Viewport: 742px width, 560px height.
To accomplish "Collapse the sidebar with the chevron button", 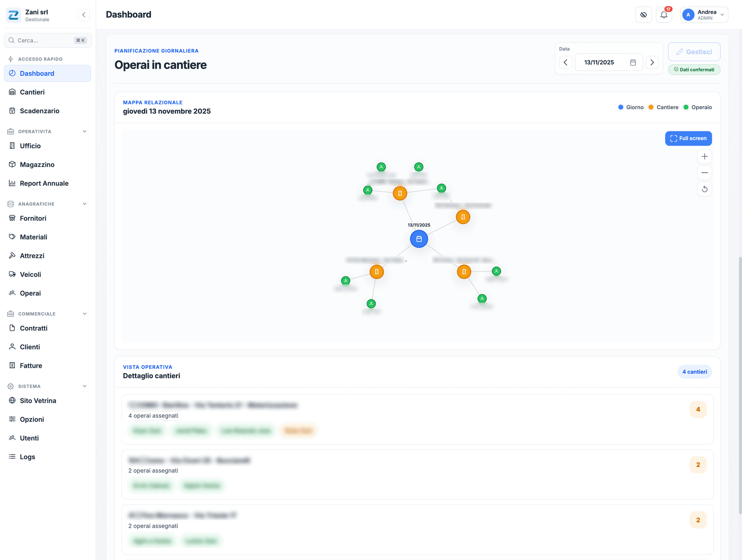I will 84,15.
